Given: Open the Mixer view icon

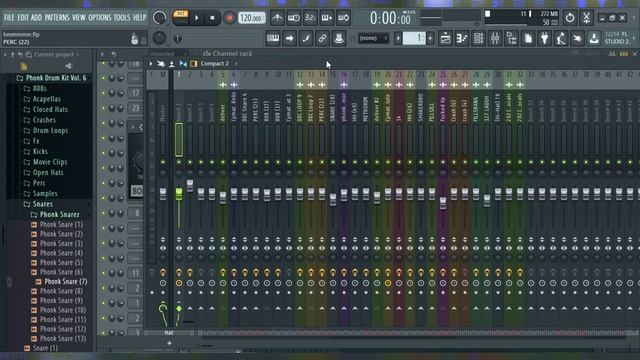Looking at the screenshot, I should [x=495, y=38].
